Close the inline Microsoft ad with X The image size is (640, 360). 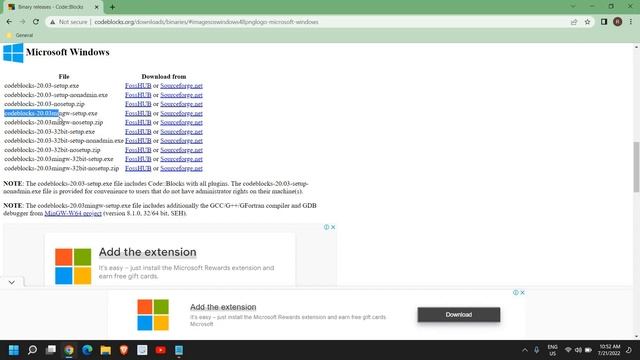click(333, 227)
